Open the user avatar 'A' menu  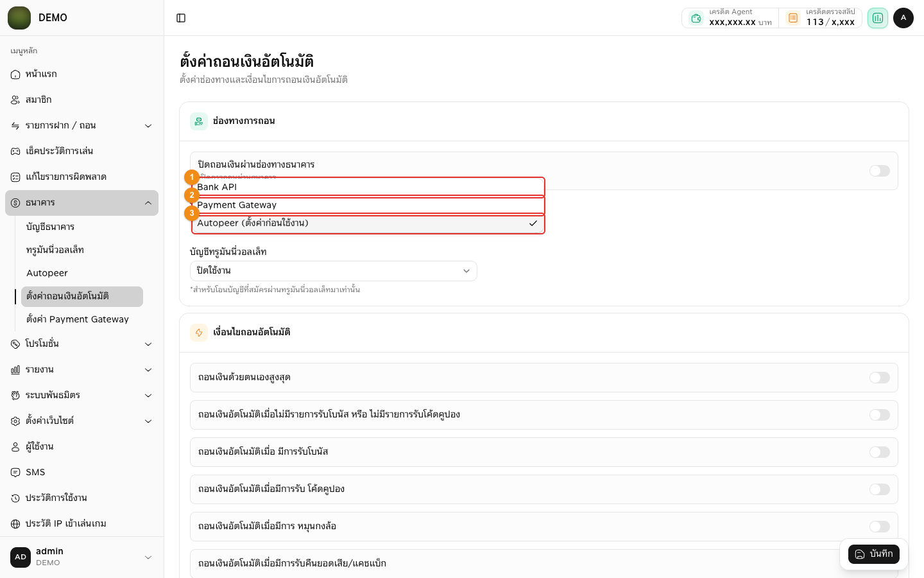point(903,18)
